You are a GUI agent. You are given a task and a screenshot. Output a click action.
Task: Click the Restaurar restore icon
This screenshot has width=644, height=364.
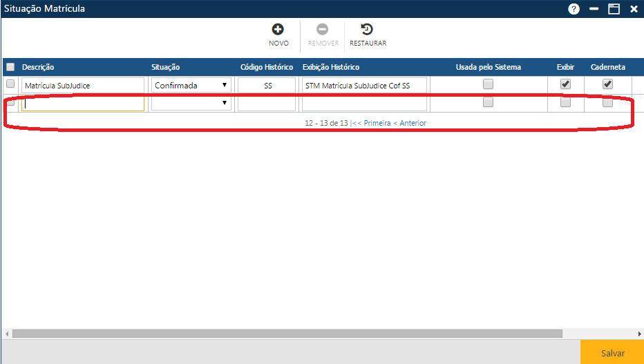pos(368,30)
